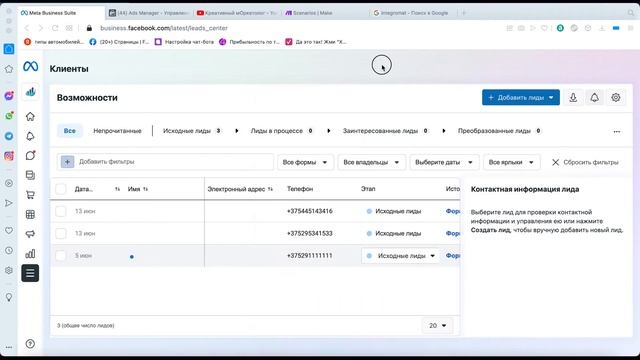Open Notifications bell in left sidebar

[x=30, y=136]
